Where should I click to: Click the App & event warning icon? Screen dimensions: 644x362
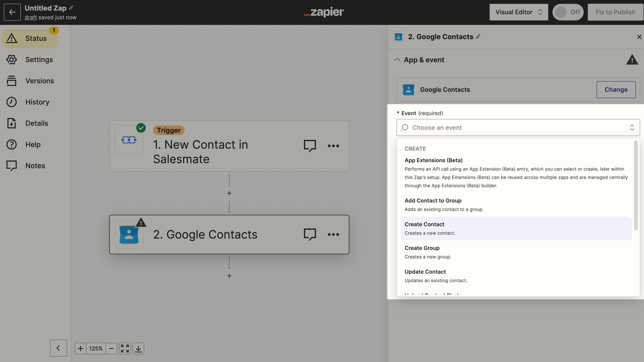tap(632, 60)
